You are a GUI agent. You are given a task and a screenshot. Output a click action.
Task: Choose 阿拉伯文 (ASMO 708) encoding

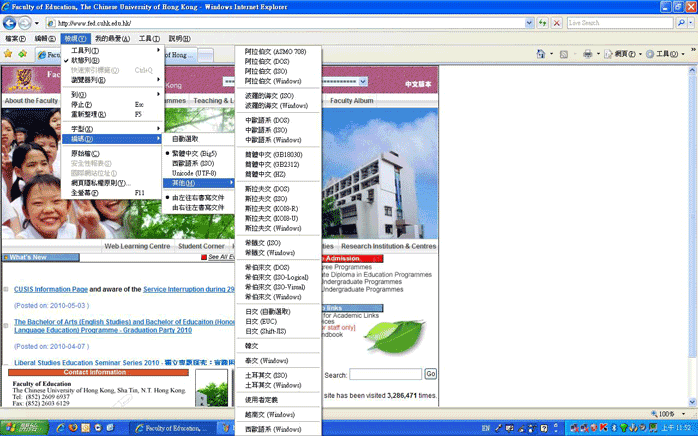[278, 52]
